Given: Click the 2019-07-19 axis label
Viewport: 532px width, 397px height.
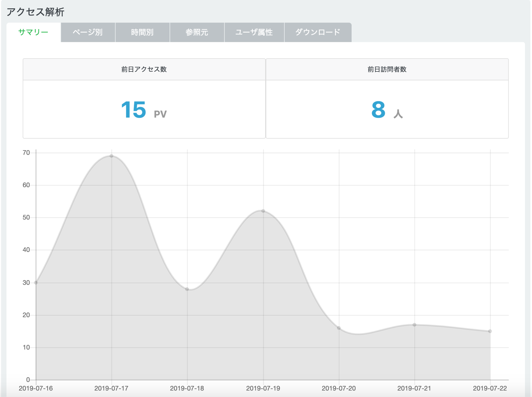Looking at the screenshot, I should click(263, 388).
